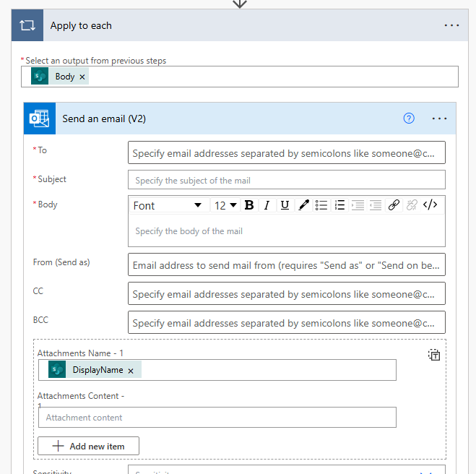Open the font size 12 dropdown
Image resolution: width=476 pixels, height=474 pixels.
[x=225, y=205]
